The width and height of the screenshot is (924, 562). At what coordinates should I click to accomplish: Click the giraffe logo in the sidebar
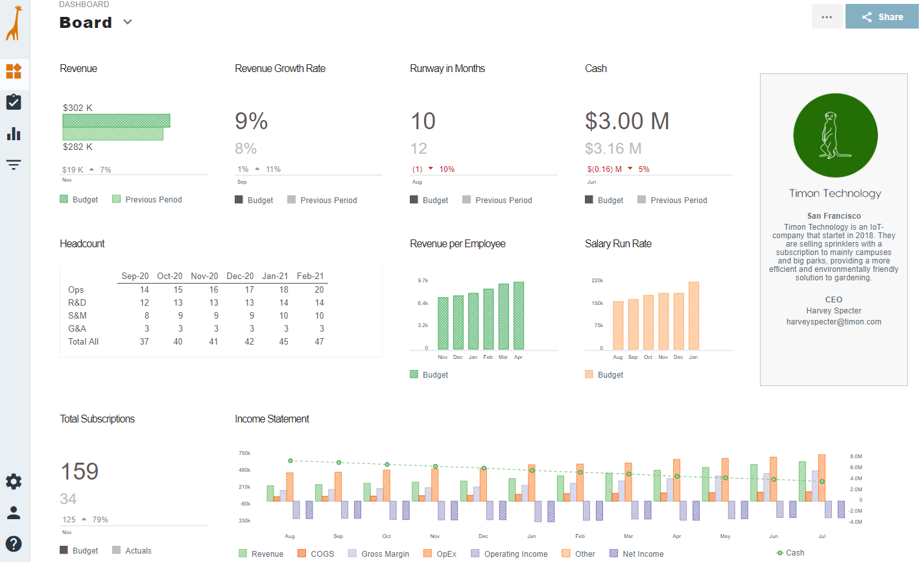coord(14,23)
